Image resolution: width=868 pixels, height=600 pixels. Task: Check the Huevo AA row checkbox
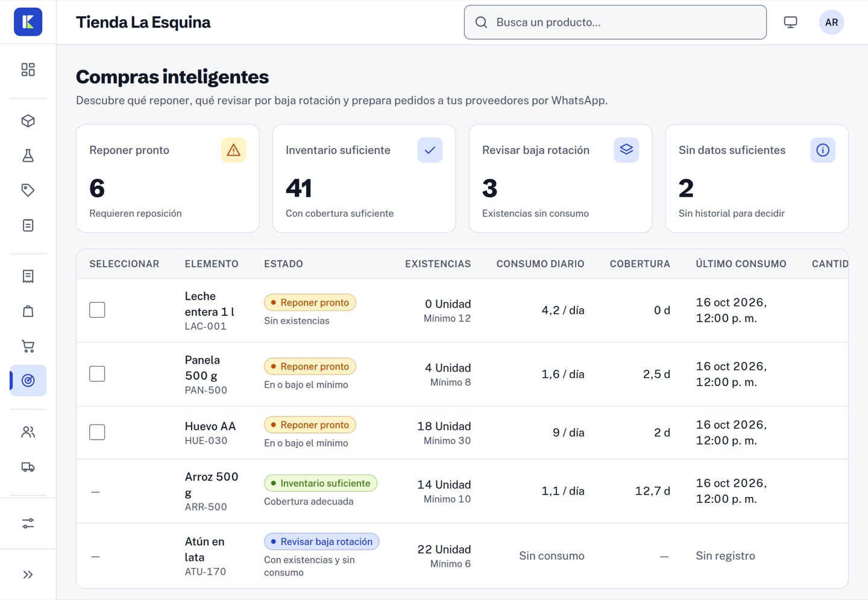pos(97,432)
